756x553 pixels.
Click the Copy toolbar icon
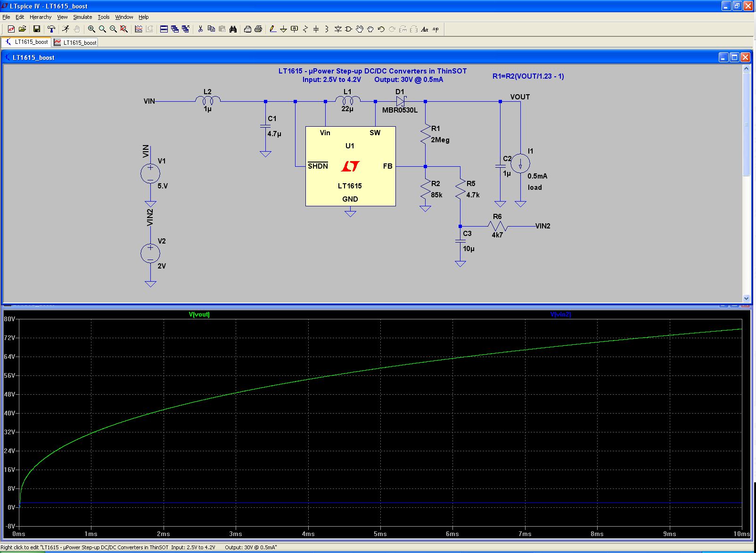pos(211,29)
